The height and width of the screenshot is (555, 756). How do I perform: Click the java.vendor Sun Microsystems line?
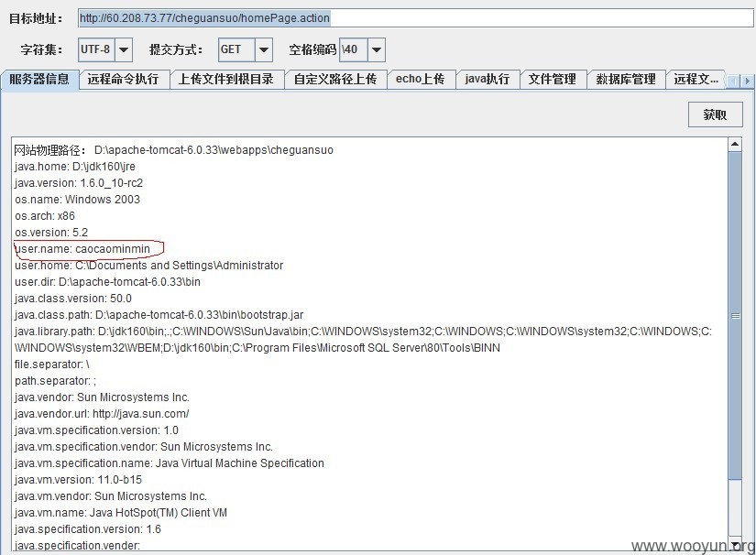[102, 397]
